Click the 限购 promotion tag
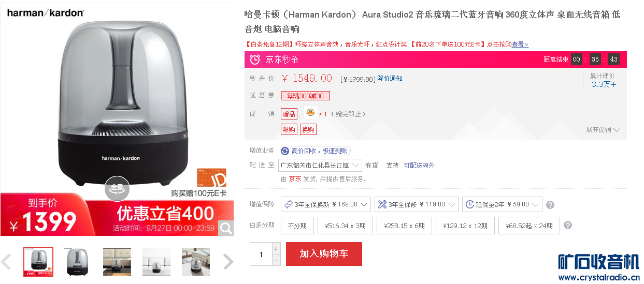 [289, 129]
